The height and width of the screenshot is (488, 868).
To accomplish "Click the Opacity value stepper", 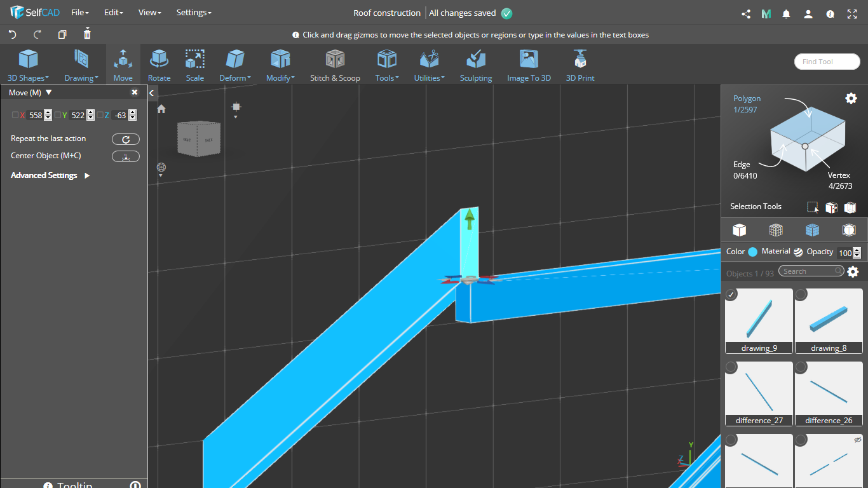I will 857,253.
